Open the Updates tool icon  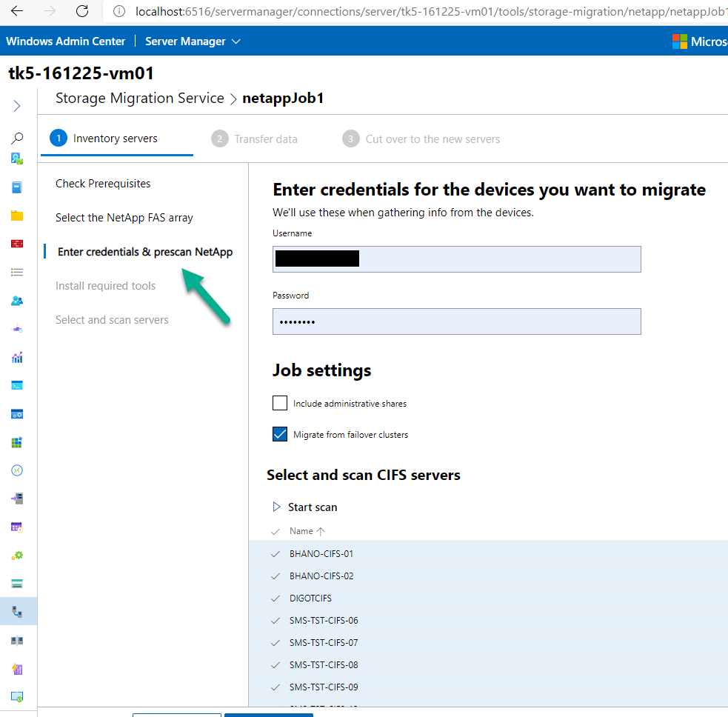[17, 696]
